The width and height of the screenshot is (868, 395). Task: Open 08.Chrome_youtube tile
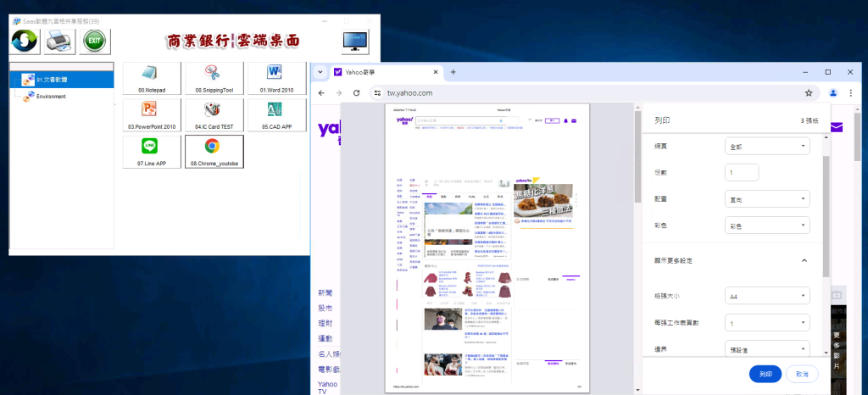tap(214, 152)
